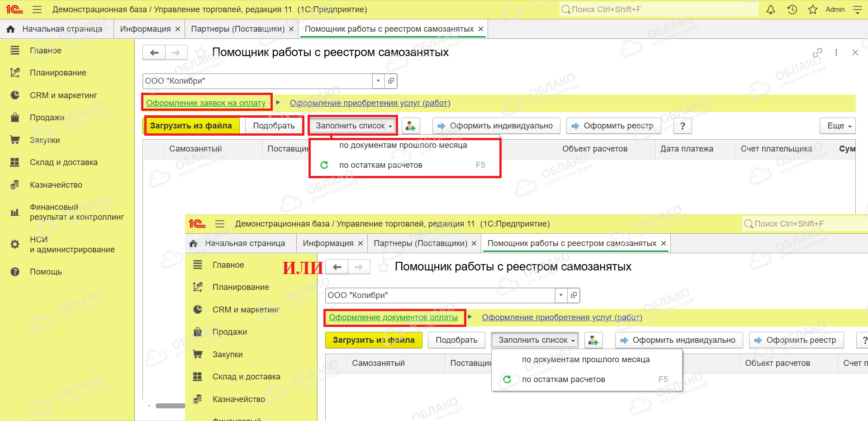Expand the organization dropdown arrow in top window
868x421 pixels.
coord(379,81)
